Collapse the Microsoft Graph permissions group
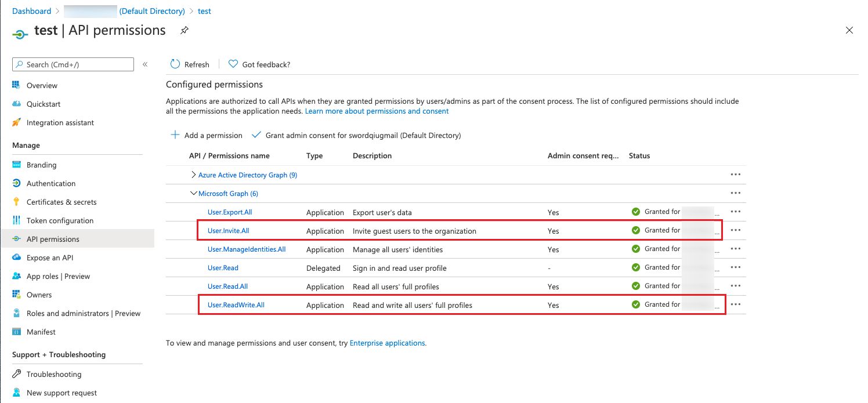Screen dimensions: 868x403 [194, 194]
